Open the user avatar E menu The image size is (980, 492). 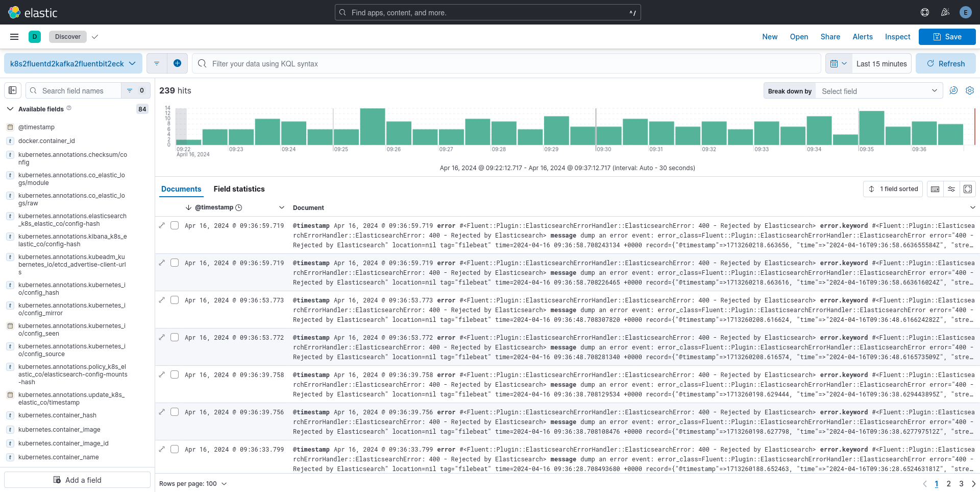[965, 12]
